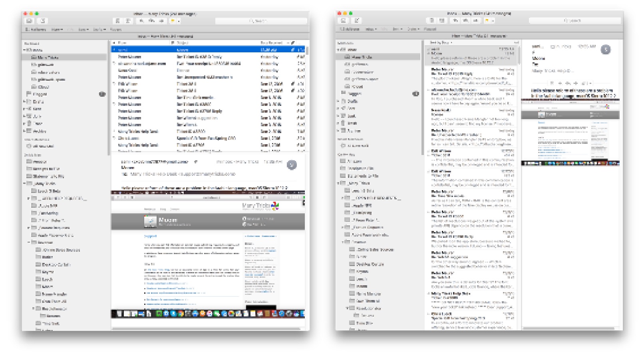Click embedded Moom screenshot in left window message

click(208, 255)
